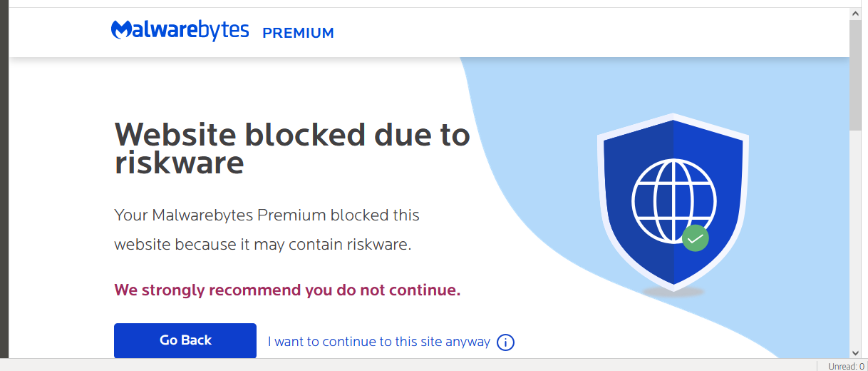Click the green checkmark badge on shield
The image size is (868, 371).
pyautogui.click(x=696, y=238)
